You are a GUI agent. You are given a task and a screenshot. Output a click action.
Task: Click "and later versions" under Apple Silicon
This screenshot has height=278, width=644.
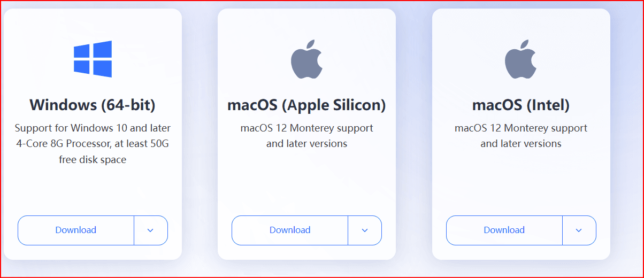[x=306, y=144]
